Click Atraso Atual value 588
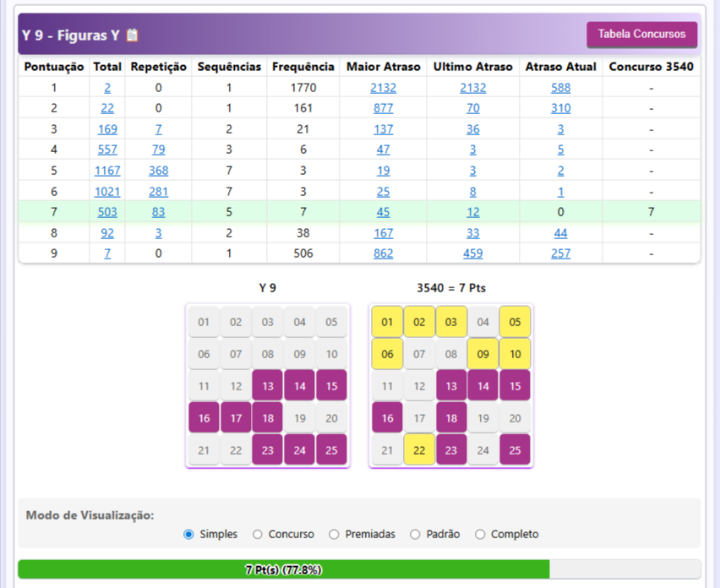Image resolution: width=720 pixels, height=588 pixels. pos(560,88)
